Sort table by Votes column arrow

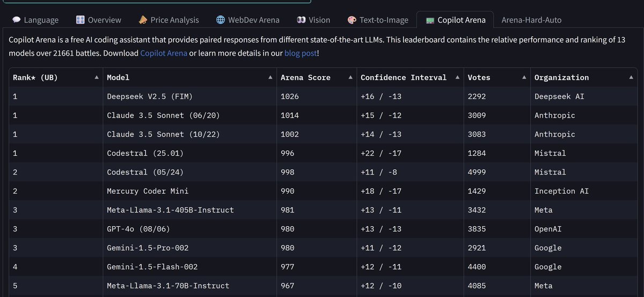(x=524, y=77)
